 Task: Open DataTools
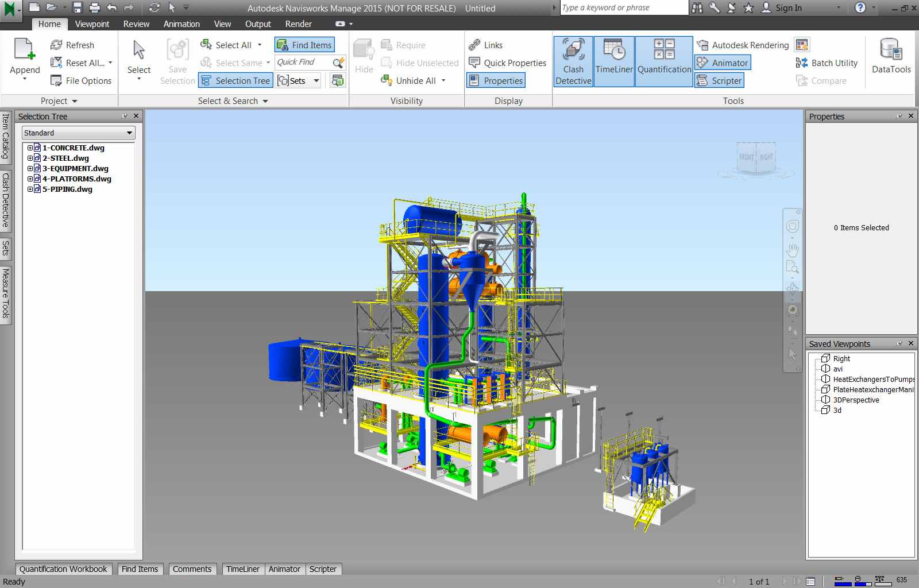point(891,57)
